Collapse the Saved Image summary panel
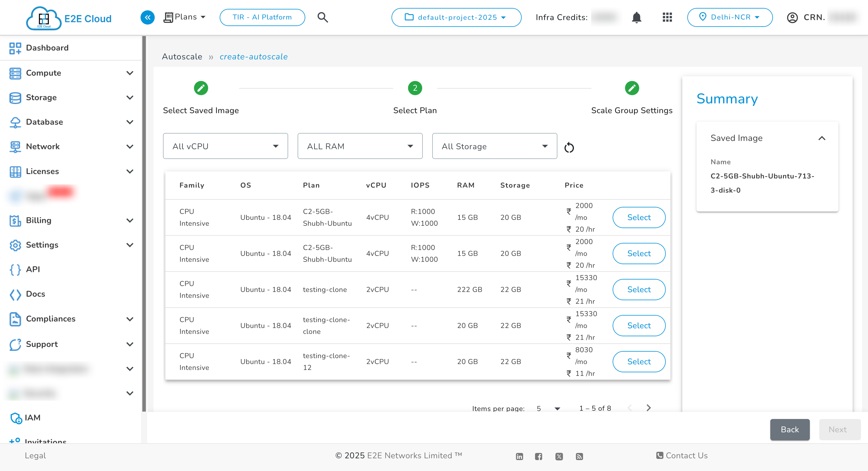Image resolution: width=868 pixels, height=471 pixels. [821, 138]
